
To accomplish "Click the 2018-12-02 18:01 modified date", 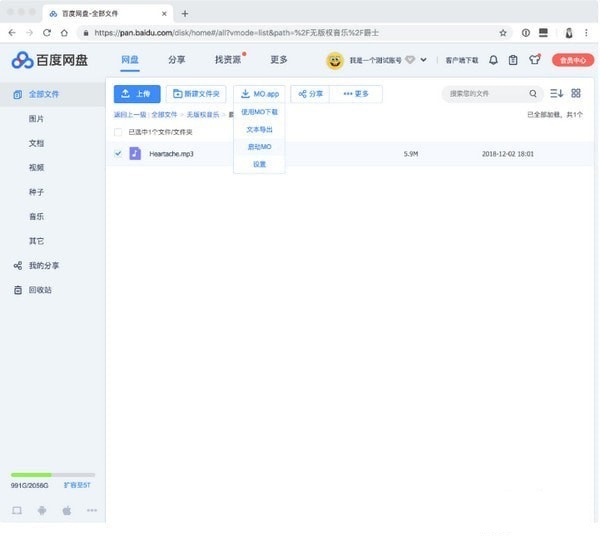I will click(x=507, y=154).
